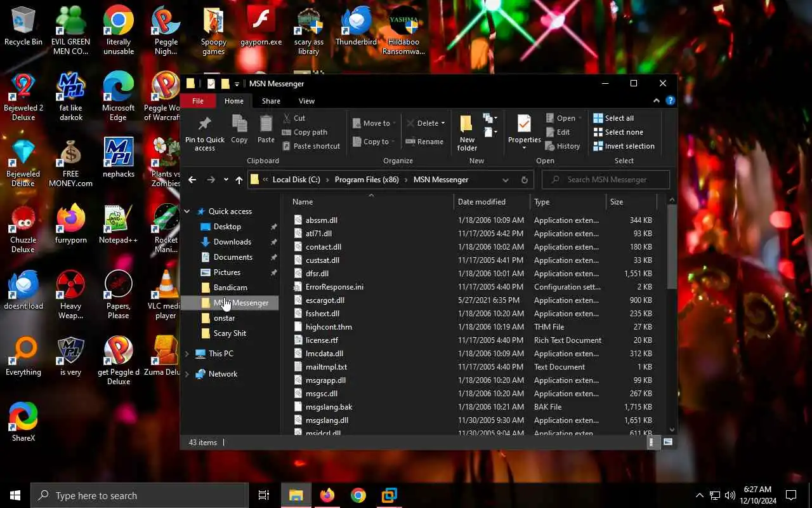The height and width of the screenshot is (508, 812).
Task: Click the Paste ribbon icon
Action: coord(266,124)
